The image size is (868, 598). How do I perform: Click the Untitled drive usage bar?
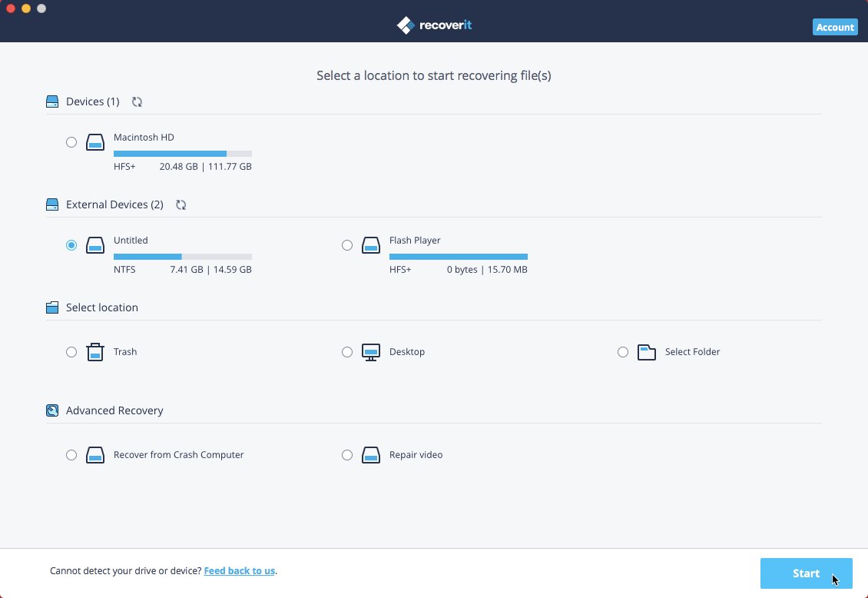coord(182,257)
